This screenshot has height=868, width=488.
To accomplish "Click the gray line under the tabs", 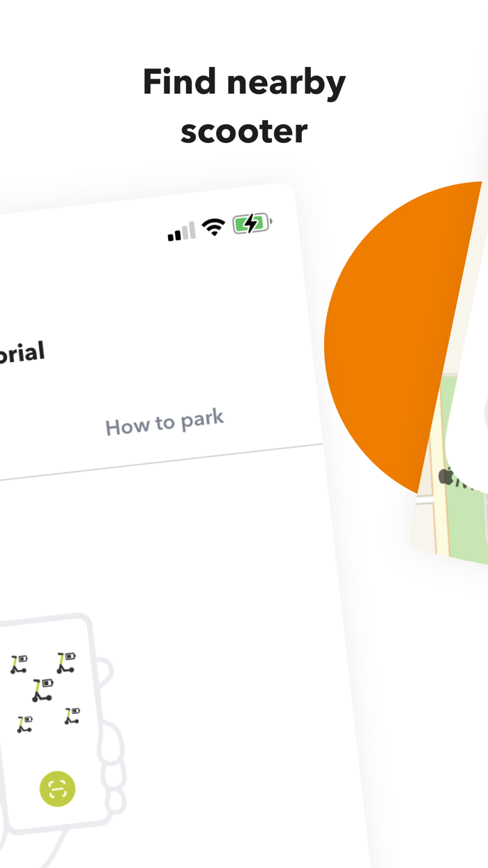I will click(x=161, y=461).
